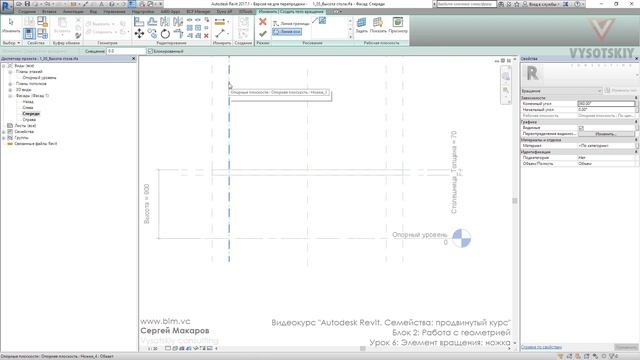
Task: Collapse the Фасады tree node
Action: tap(10, 96)
